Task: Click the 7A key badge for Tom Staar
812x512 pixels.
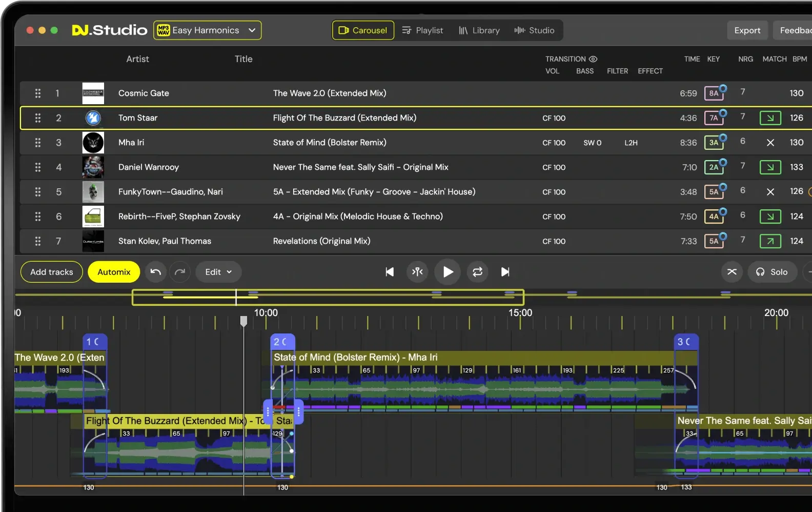Action: point(714,118)
